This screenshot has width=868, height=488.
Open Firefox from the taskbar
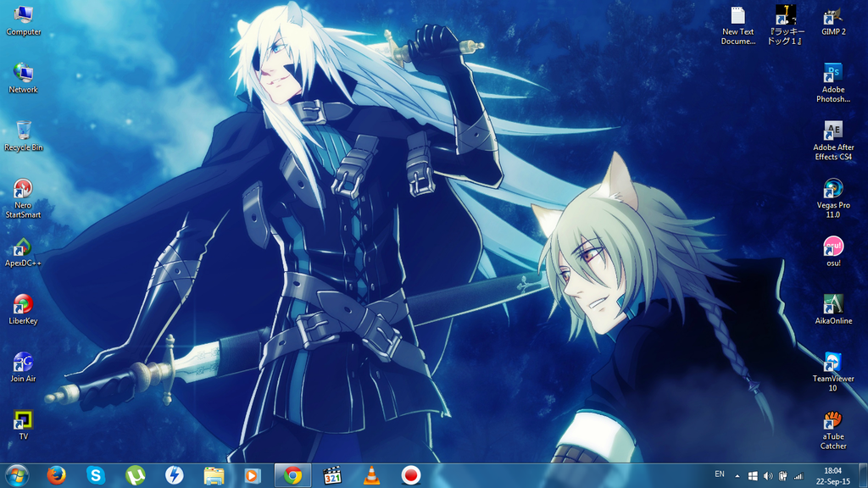[x=57, y=475]
